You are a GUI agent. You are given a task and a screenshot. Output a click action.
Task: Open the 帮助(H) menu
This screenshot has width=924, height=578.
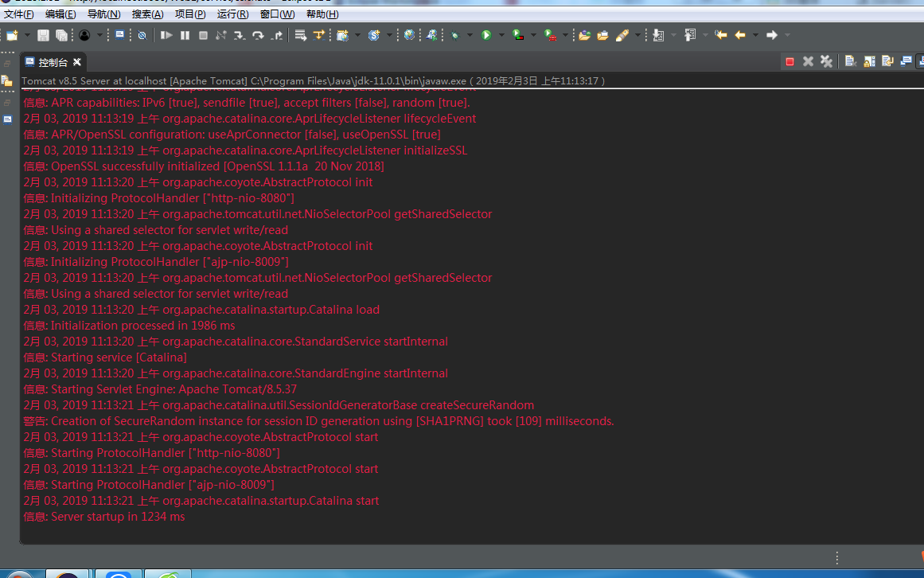click(x=322, y=14)
